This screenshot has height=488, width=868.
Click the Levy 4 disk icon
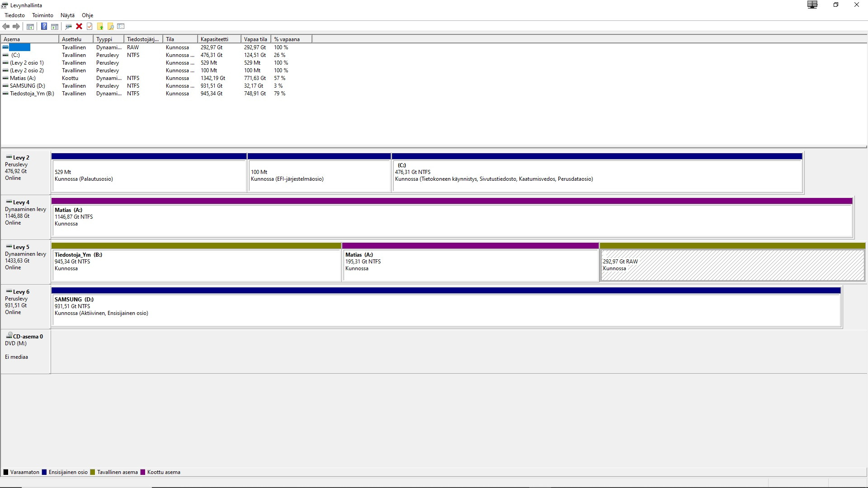9,202
